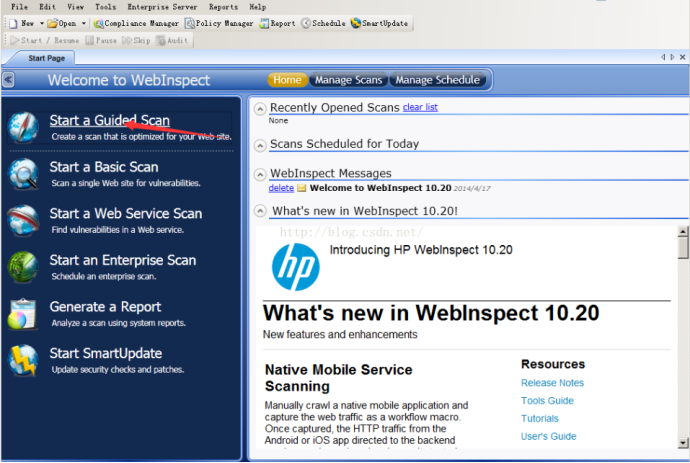Screen dimensions: 690x463
Task: Open the User's Guide resource link
Action: pos(549,437)
